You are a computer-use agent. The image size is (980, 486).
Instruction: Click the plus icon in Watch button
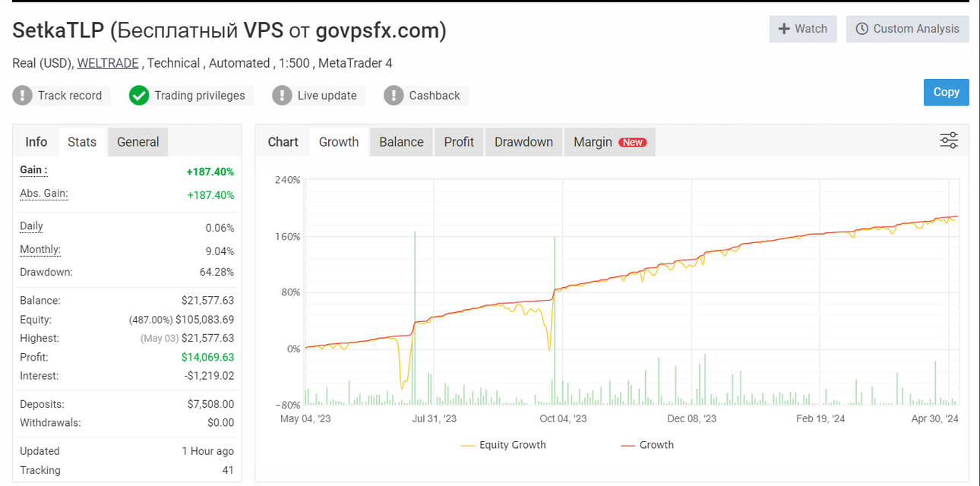pos(785,29)
